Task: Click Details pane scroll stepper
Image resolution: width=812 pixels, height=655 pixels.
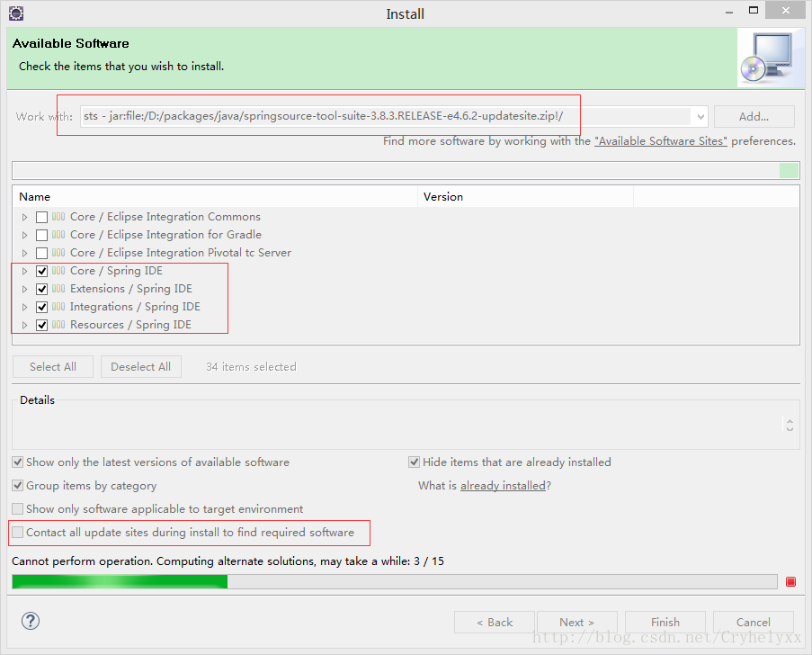Action: coord(790,425)
